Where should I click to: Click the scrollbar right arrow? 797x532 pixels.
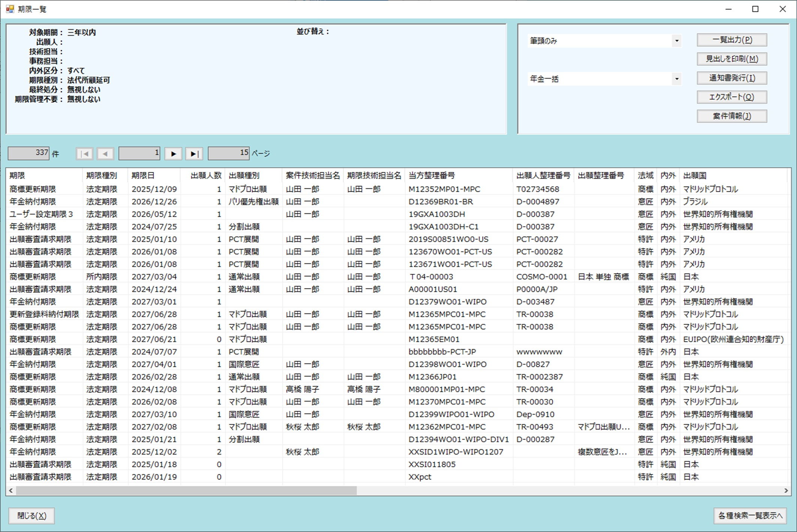(786, 490)
